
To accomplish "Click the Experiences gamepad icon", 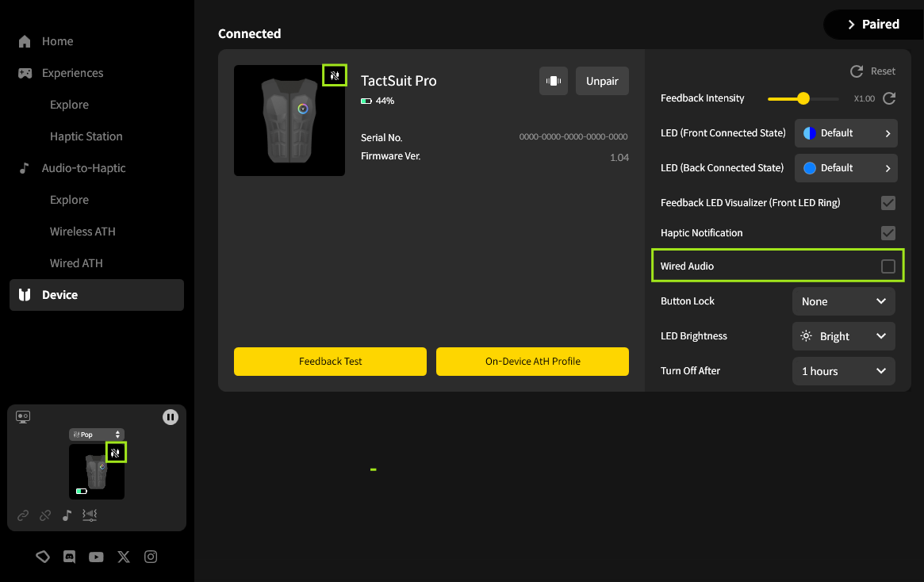I will coord(25,73).
